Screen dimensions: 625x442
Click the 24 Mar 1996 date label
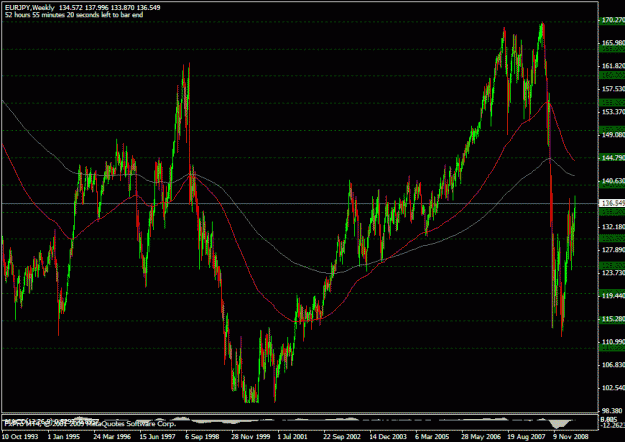point(112,436)
